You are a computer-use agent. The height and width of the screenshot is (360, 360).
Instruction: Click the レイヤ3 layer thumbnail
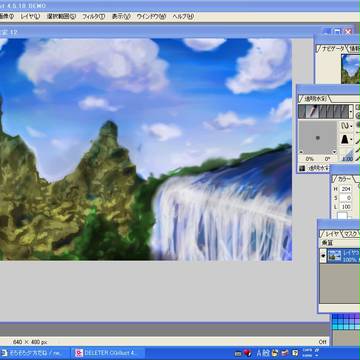(x=334, y=256)
